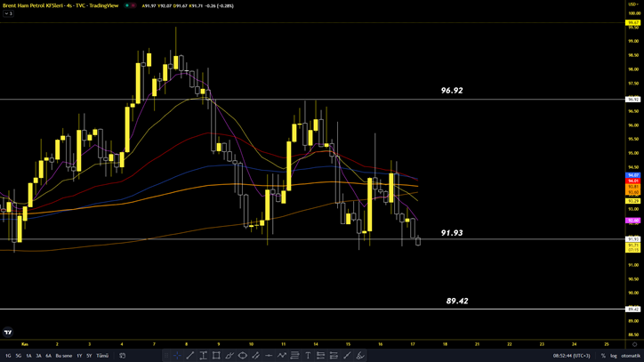
Task: Toggle logarithmic scale with log button
Action: [x=613, y=355]
